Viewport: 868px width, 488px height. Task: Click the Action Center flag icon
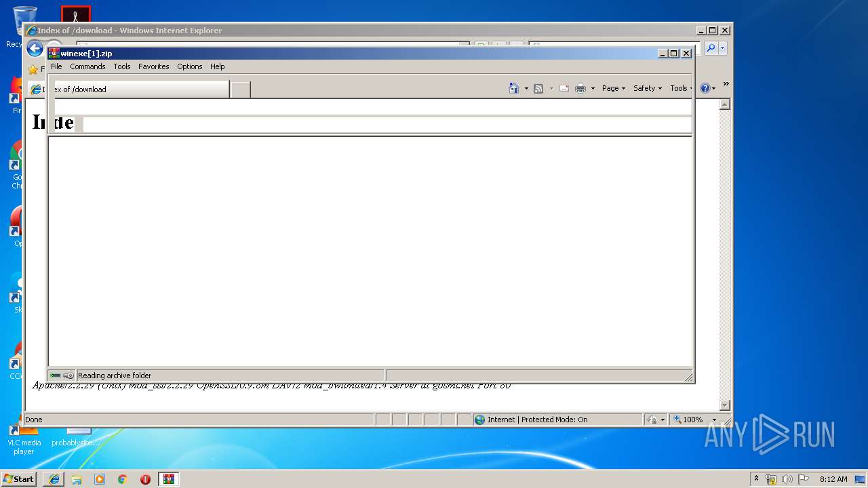[x=804, y=479]
